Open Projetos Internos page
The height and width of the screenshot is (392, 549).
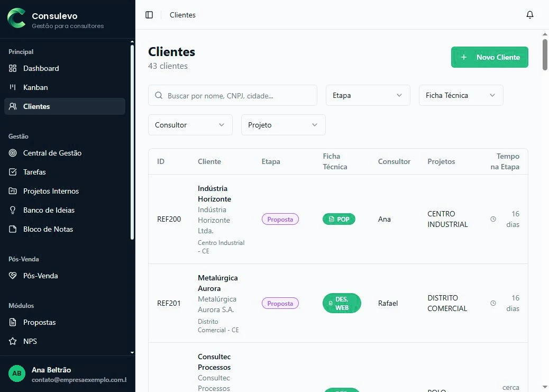[x=65, y=191]
